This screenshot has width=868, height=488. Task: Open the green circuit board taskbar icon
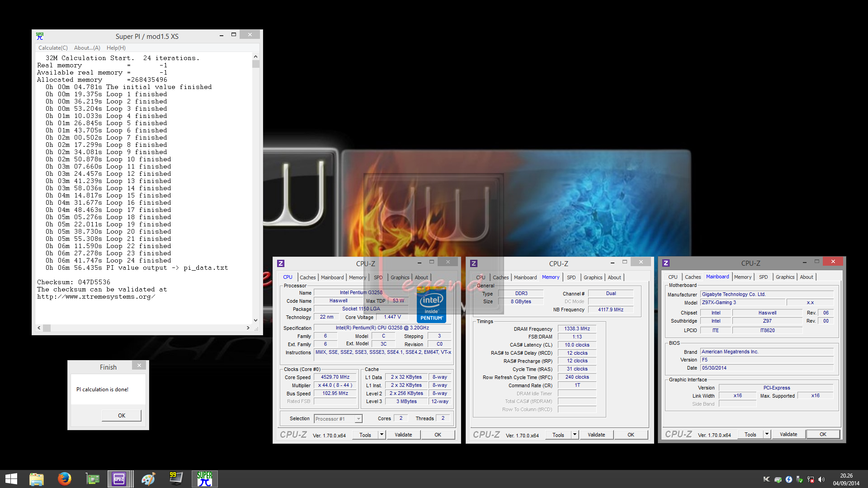[92, 479]
